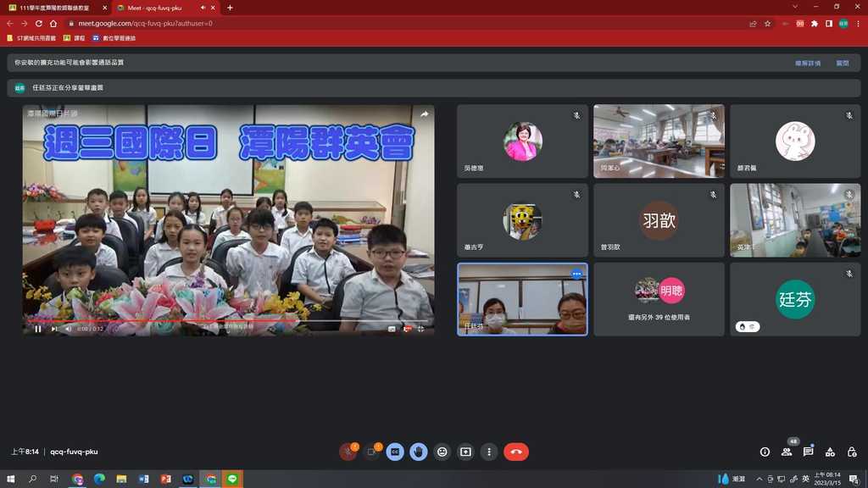
Task: Click the address bar URL
Action: [145, 23]
